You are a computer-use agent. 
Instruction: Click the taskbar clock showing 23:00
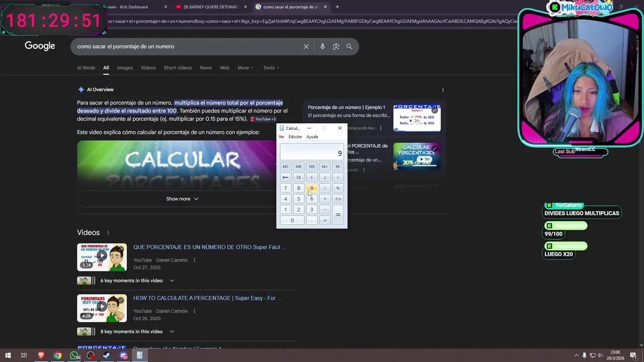point(615,355)
